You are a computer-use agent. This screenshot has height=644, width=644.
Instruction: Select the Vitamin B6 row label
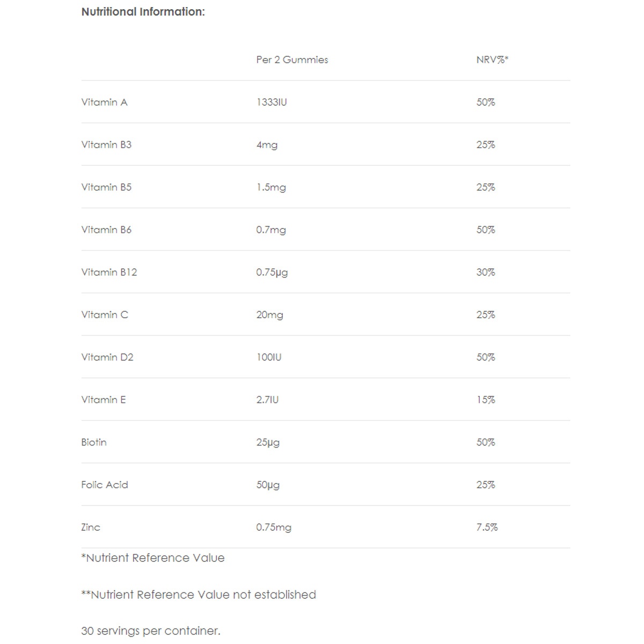(x=106, y=230)
